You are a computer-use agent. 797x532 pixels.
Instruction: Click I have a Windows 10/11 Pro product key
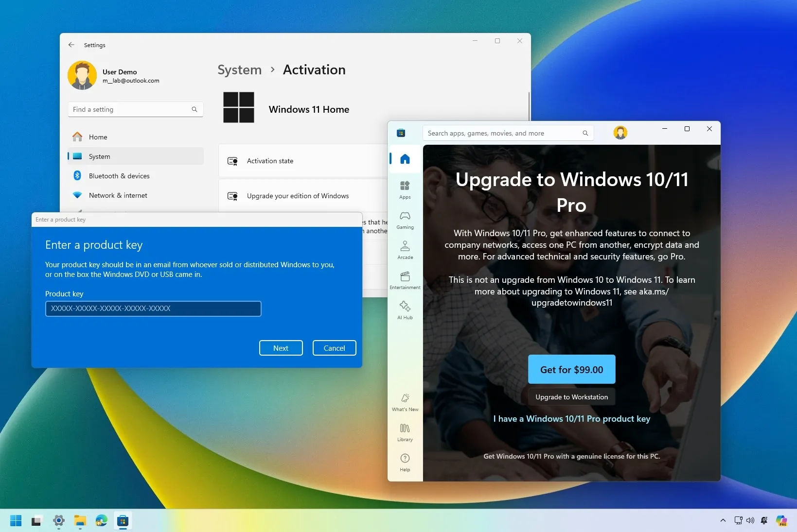click(x=571, y=418)
